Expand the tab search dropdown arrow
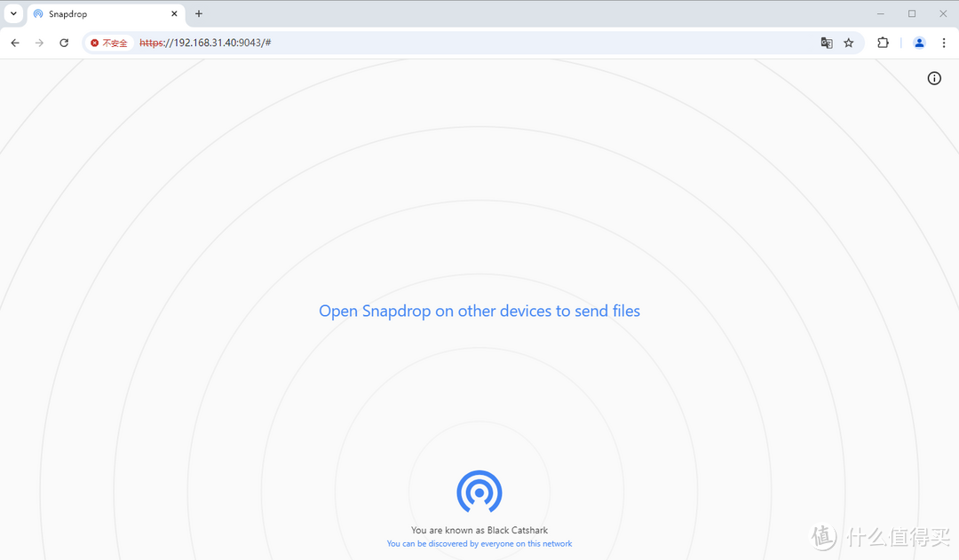 tap(13, 13)
